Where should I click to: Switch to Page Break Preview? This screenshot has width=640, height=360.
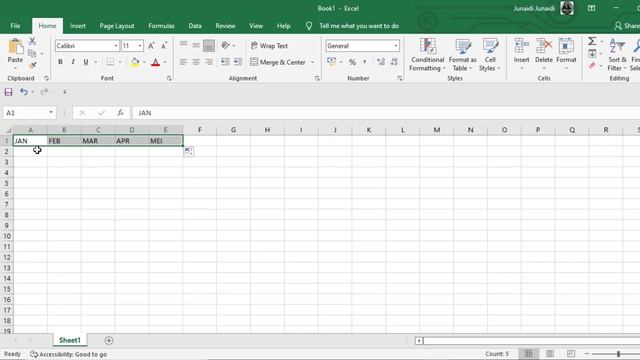tap(571, 353)
